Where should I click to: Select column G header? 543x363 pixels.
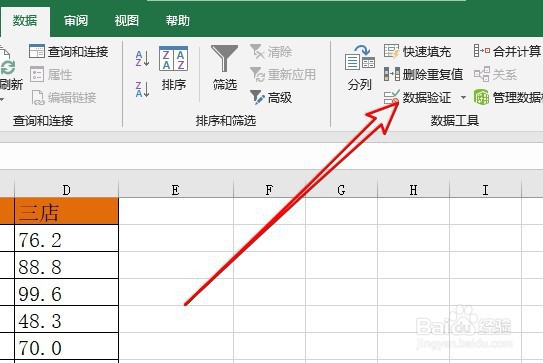click(341, 189)
